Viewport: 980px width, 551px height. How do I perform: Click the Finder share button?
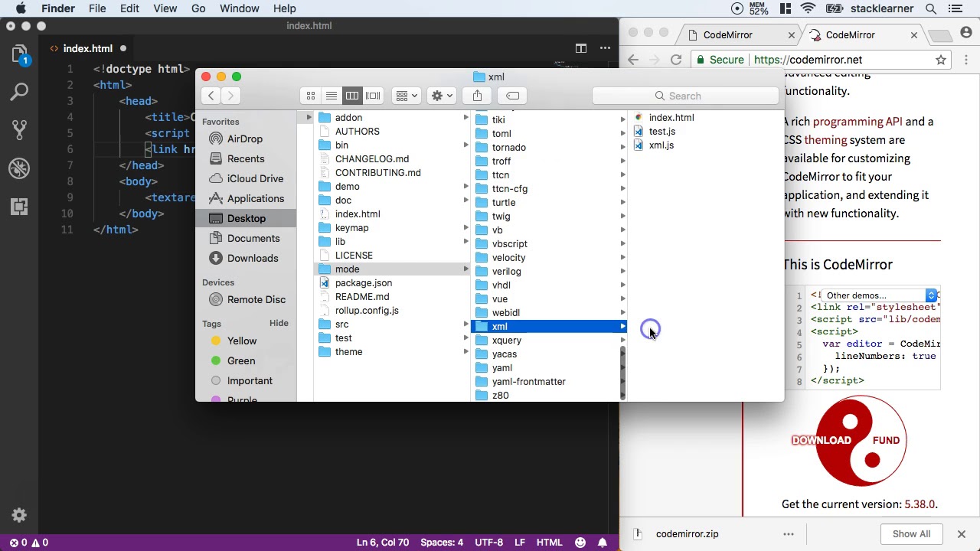[477, 96]
